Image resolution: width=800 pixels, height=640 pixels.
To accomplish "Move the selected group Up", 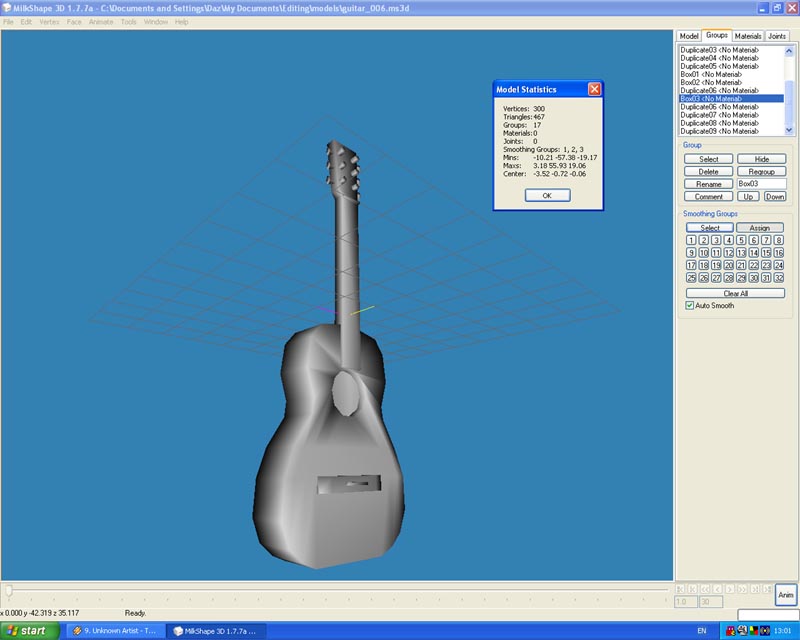I will pyautogui.click(x=749, y=197).
